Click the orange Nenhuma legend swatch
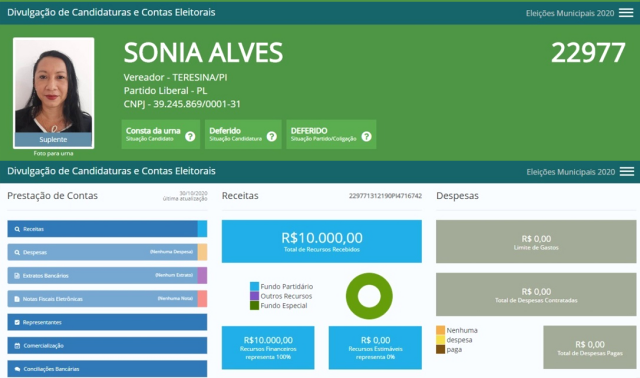The height and width of the screenshot is (378, 640). pyautogui.click(x=440, y=330)
